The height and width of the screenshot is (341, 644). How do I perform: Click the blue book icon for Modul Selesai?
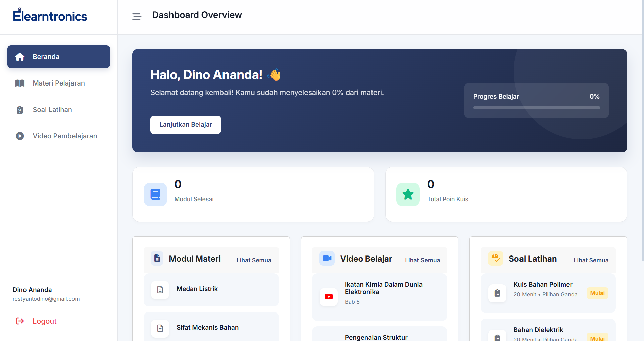tap(155, 194)
